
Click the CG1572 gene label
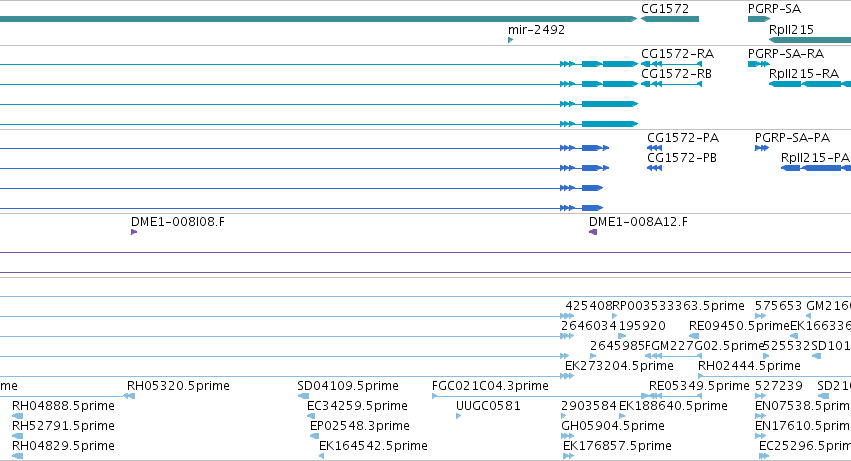(665, 9)
